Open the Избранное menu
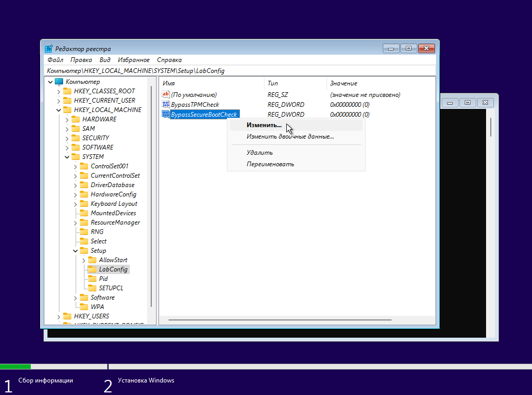Viewport: 532px width, 395px height. point(134,60)
